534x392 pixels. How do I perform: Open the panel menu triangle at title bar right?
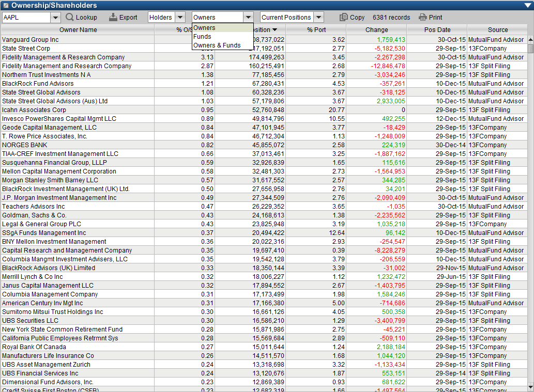click(527, 5)
